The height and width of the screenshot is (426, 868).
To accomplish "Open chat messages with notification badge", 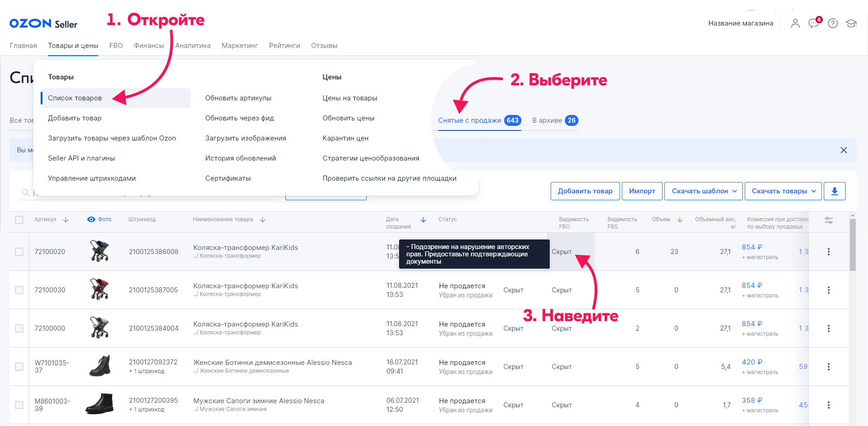I will tap(814, 23).
